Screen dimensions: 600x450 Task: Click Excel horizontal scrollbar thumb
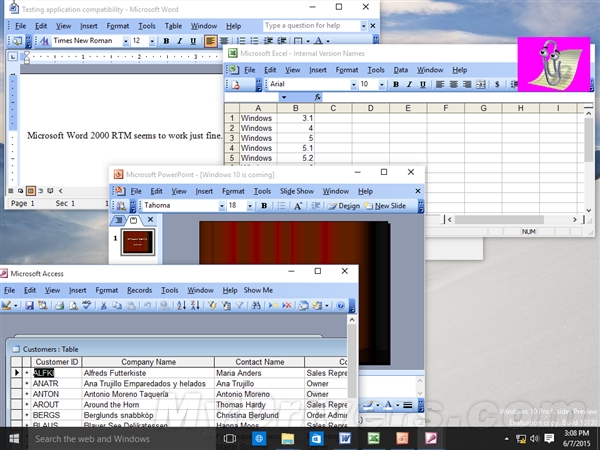[499, 220]
